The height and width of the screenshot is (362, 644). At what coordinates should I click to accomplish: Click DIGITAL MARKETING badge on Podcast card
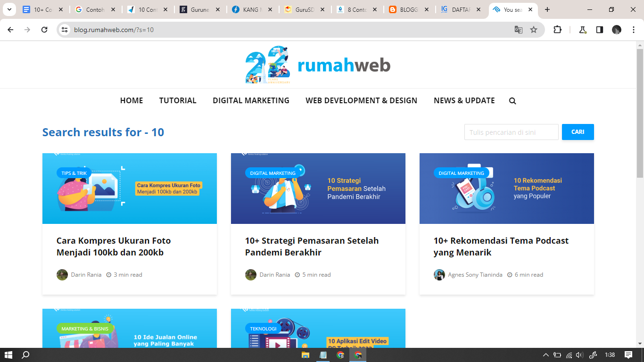coord(462,173)
